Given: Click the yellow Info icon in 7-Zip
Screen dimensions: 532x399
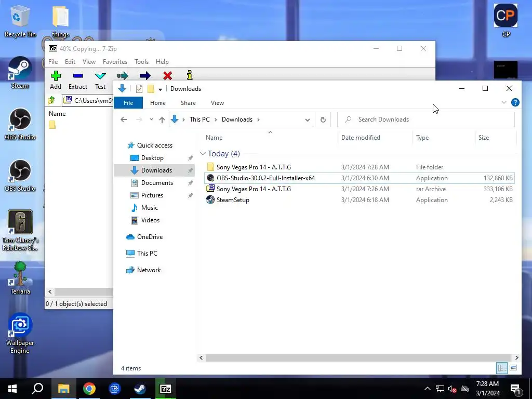Looking at the screenshot, I should coord(190,75).
